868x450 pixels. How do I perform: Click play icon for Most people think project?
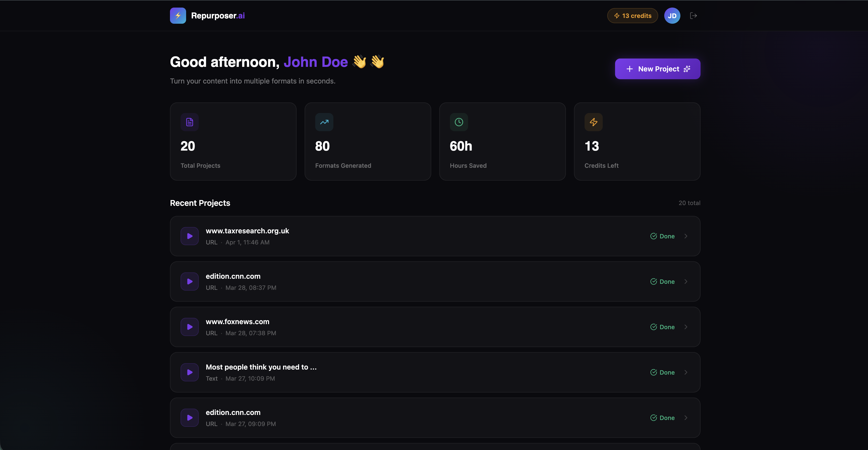[189, 372]
